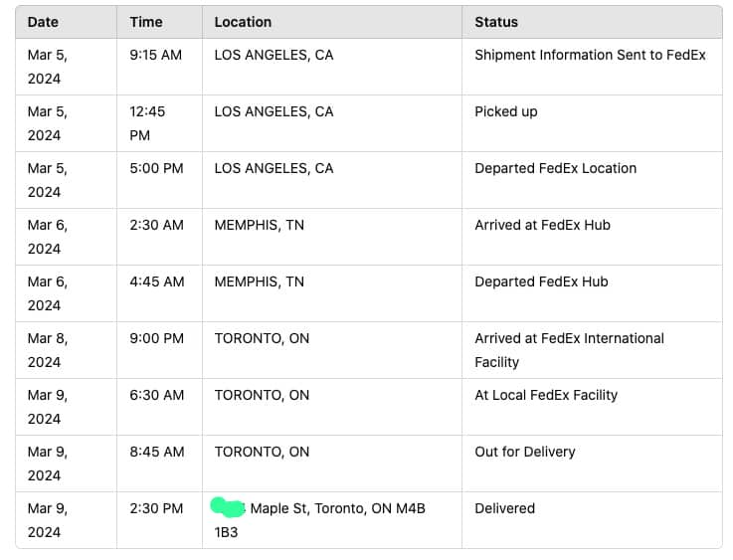
Task: Click the Date column header
Action: (43, 22)
